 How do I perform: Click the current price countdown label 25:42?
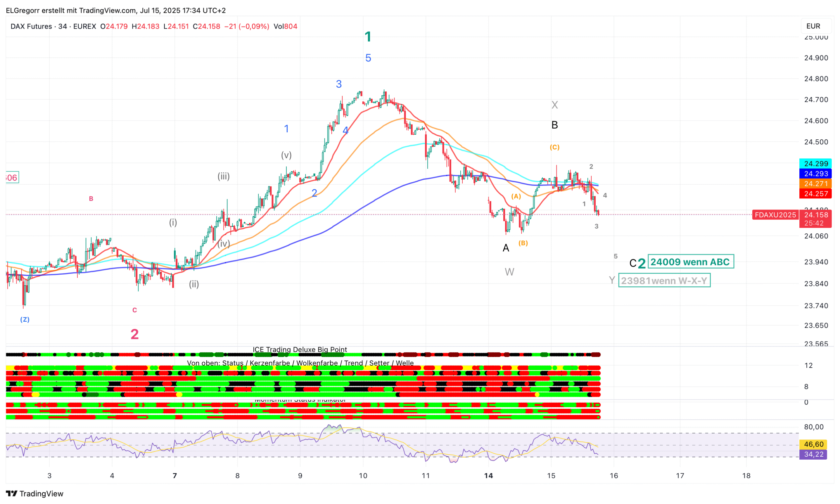813,223
